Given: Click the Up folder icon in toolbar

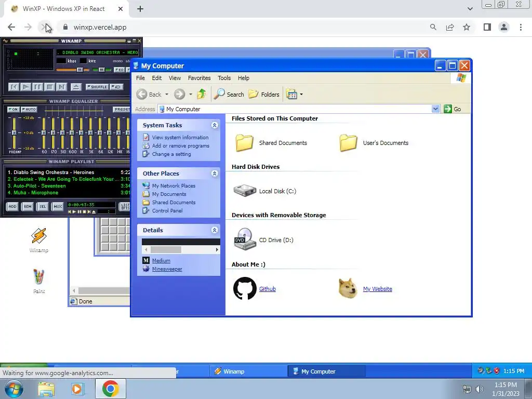Looking at the screenshot, I should (202, 94).
